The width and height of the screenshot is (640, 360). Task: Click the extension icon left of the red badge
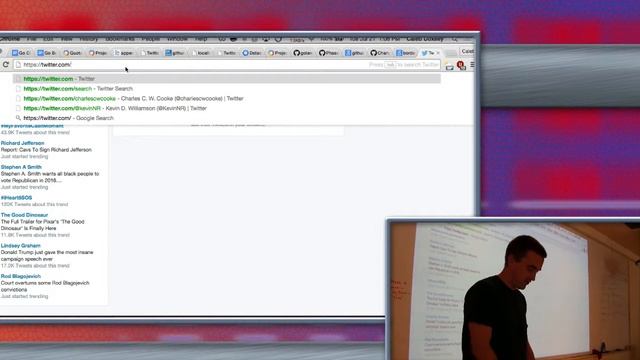[449, 66]
